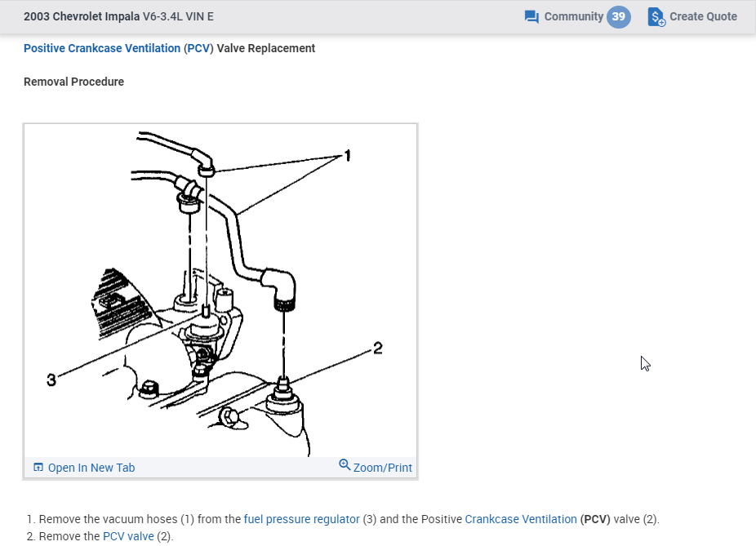Click the Zoom/Print magnifier icon
This screenshot has height=546, width=756.
pyautogui.click(x=345, y=464)
